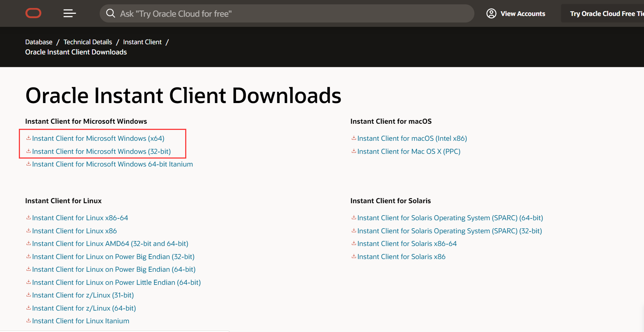Click the download icon beside Windows 64-bit Itanium

(28, 164)
